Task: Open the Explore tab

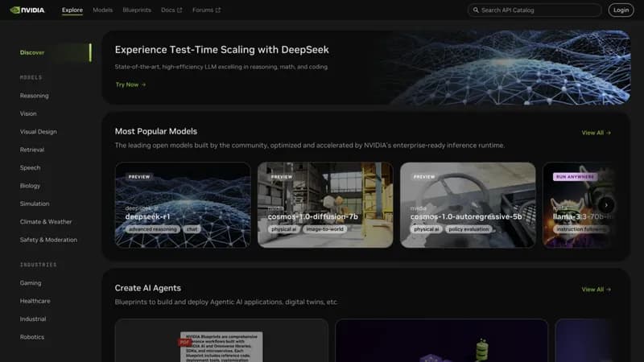Action: point(72,10)
